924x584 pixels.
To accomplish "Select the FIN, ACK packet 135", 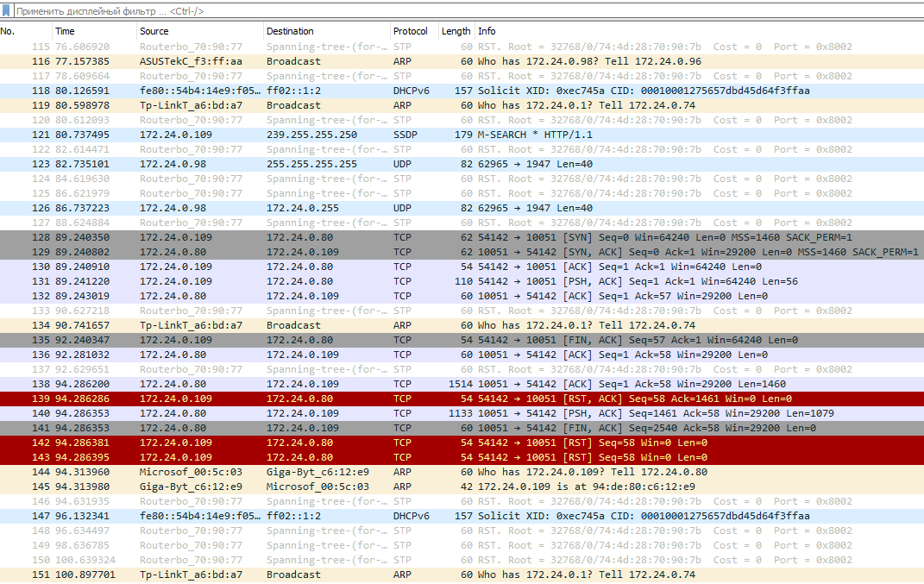I will click(345, 340).
